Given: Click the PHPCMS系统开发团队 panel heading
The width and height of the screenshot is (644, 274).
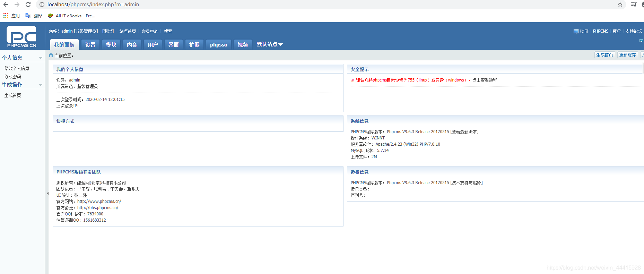Looking at the screenshot, I should point(79,172).
